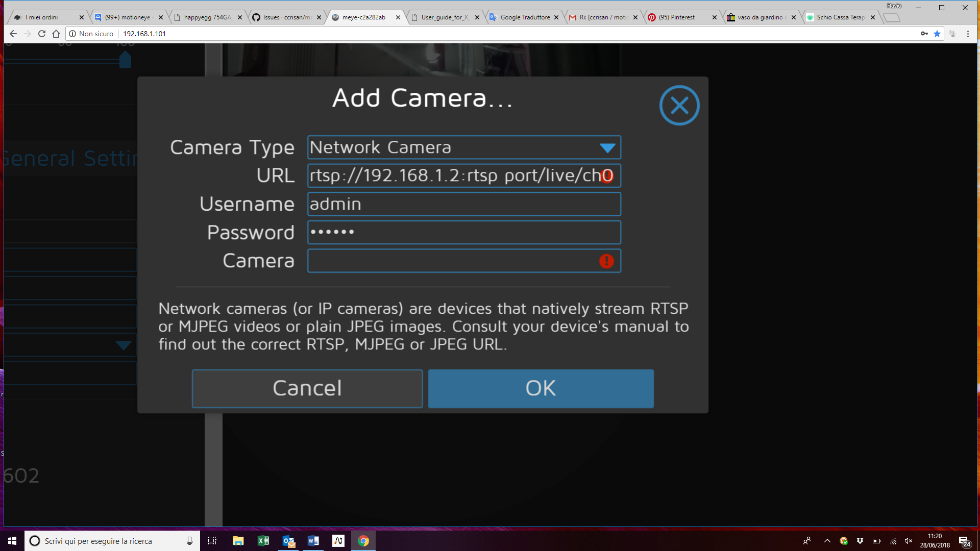Activate the search bar microphone

pos(189,541)
